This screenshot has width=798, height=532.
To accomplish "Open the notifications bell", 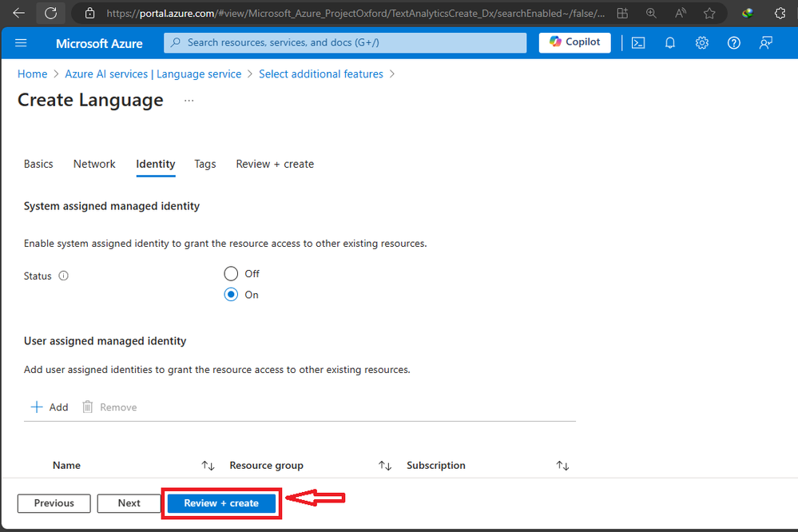I will click(670, 43).
